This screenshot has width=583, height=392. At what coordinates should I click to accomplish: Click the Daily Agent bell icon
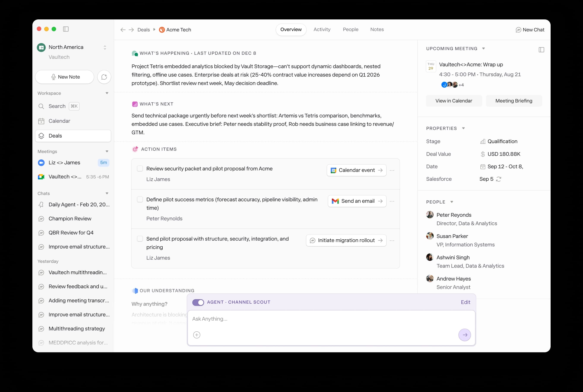click(x=41, y=205)
